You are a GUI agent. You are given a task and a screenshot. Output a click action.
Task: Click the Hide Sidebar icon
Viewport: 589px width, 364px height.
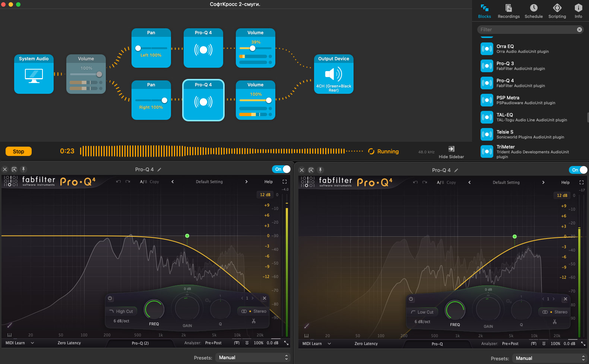(451, 149)
